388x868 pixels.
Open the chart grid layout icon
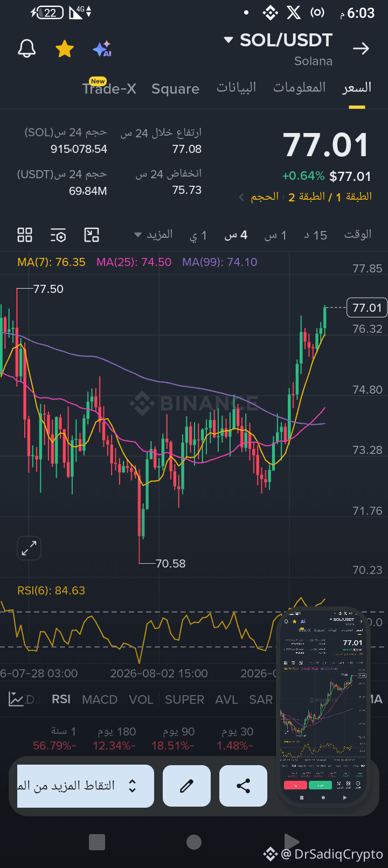(25, 235)
